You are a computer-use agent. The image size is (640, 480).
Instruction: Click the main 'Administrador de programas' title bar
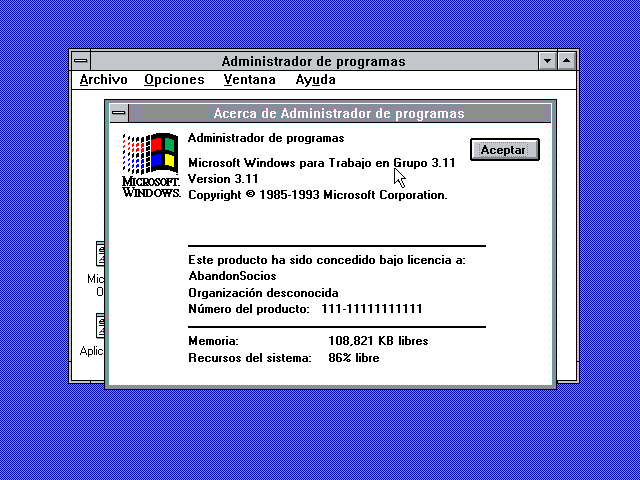click(x=314, y=61)
